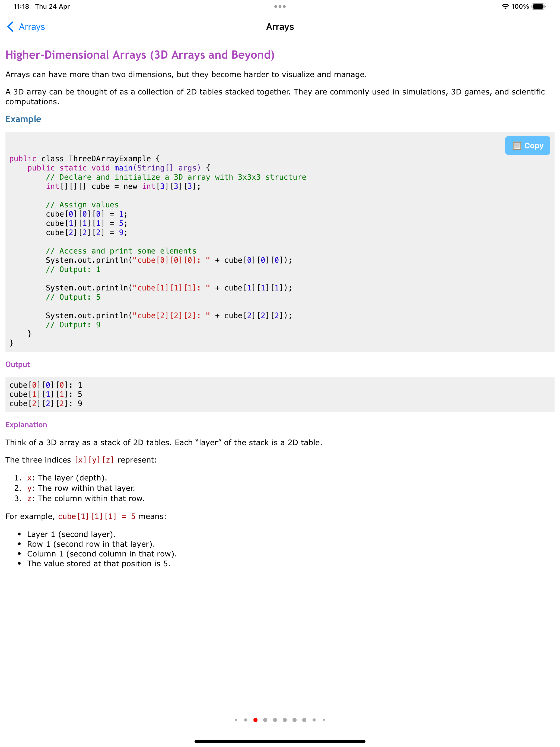This screenshot has height=747, width=560.
Task: Jump to first tiny page indicator dot
Action: (x=236, y=720)
